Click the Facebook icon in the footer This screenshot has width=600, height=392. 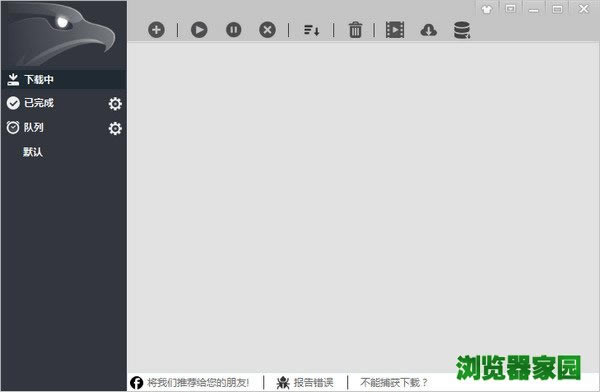(x=137, y=382)
